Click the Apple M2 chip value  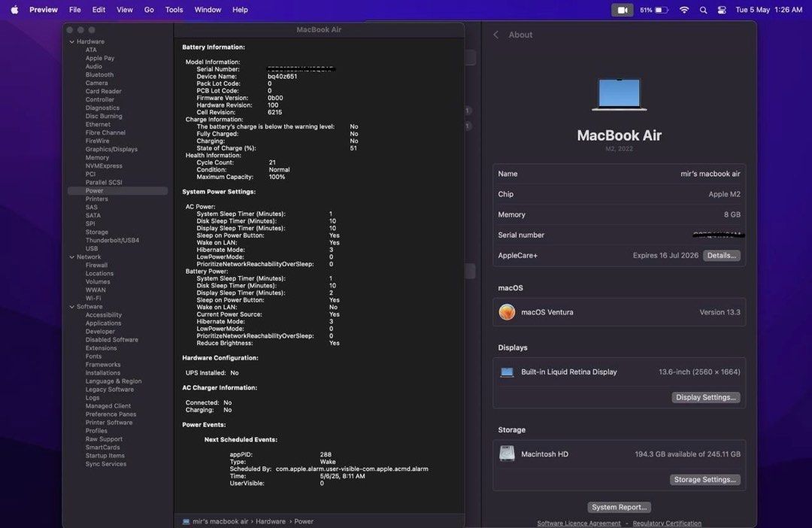(725, 194)
